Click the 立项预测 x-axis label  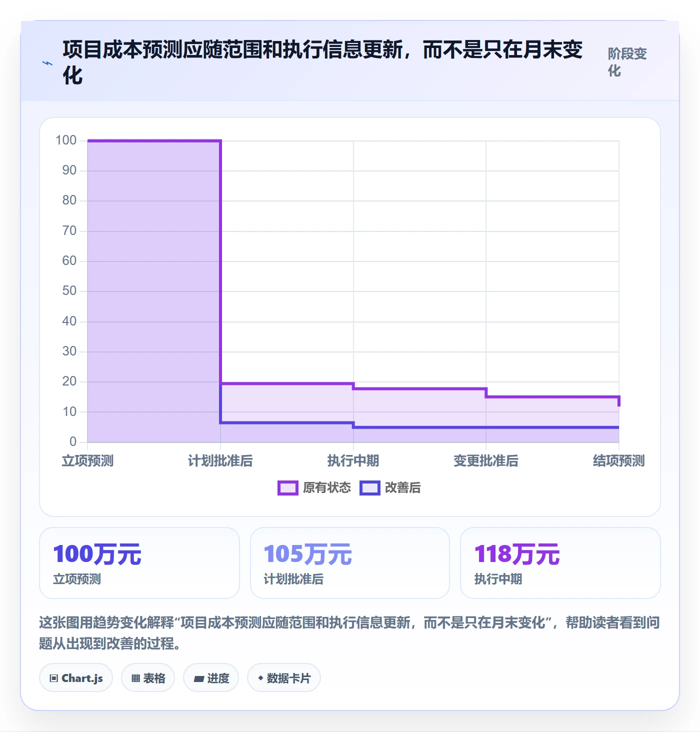tap(87, 461)
